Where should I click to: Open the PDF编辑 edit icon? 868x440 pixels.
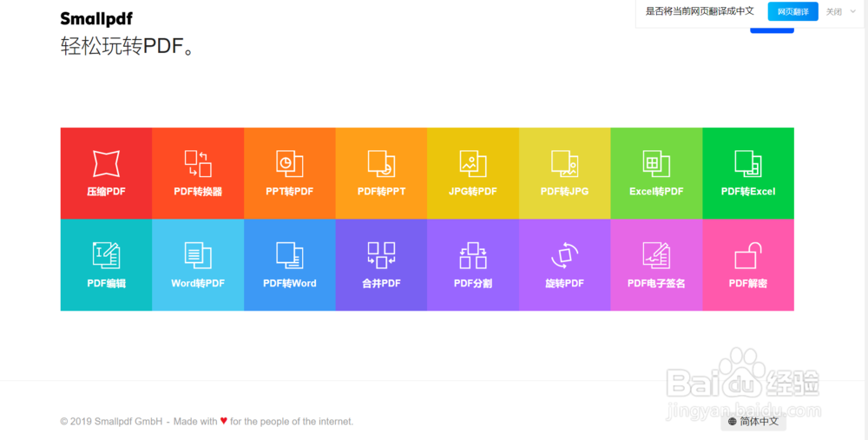[106, 255]
